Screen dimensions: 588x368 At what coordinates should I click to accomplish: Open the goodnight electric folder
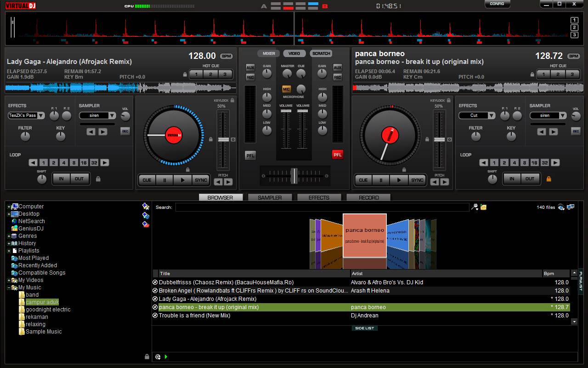pos(48,310)
